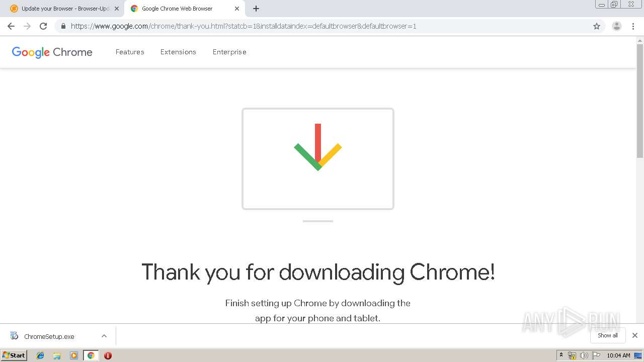Open the network tray icon

572,355
